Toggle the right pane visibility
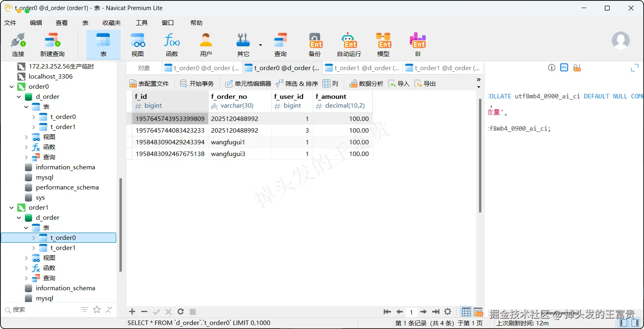The width and height of the screenshot is (644, 329). [x=635, y=323]
